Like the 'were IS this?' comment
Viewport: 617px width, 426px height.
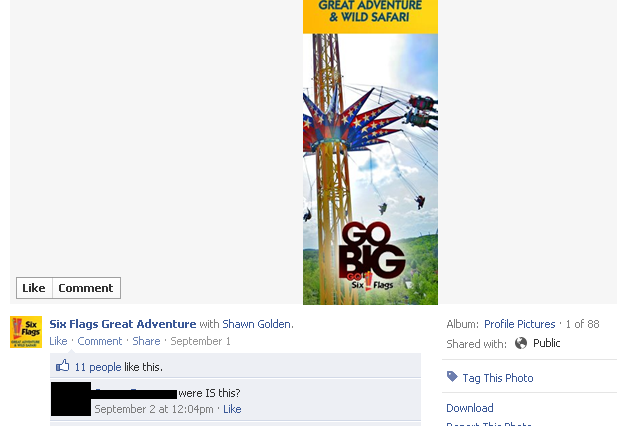232,409
